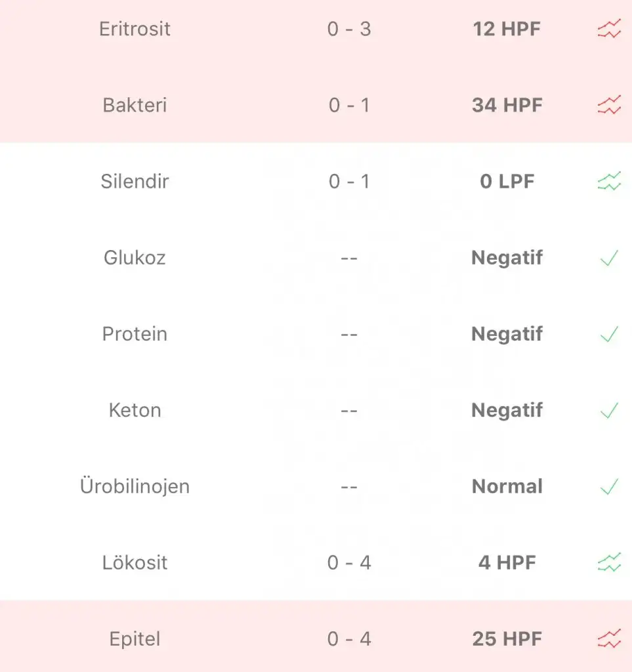Select the Bakteri test row label
This screenshot has height=672, width=632.
click(135, 106)
